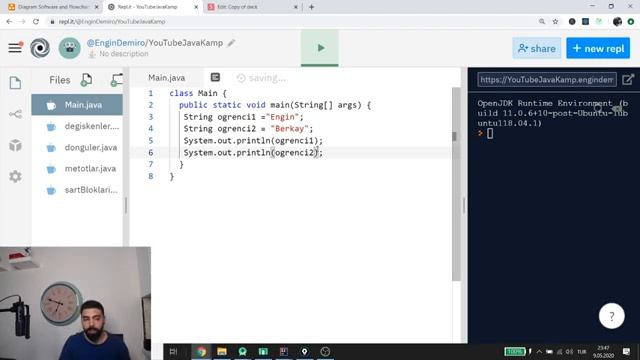Click YouTubeJavaKamp repl title
Viewport: 640px width, 360px height.
[185, 43]
